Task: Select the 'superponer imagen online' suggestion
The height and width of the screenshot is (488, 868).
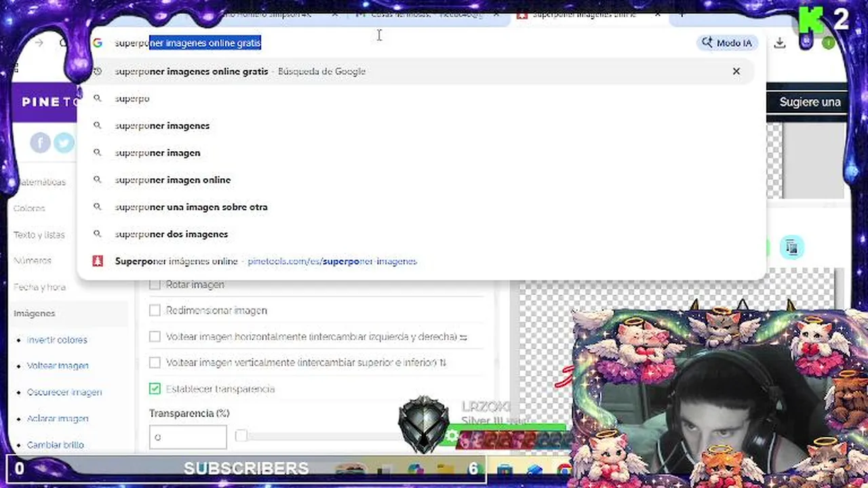Action: tap(173, 180)
